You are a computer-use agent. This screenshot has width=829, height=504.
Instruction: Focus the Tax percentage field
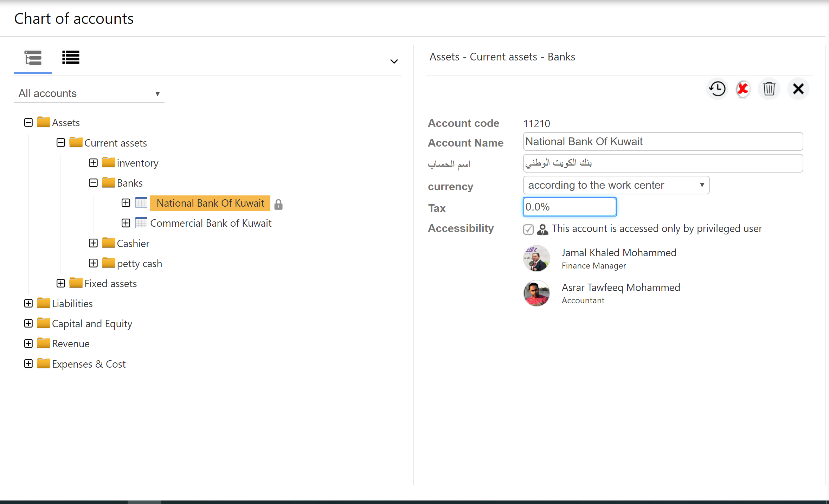(570, 207)
